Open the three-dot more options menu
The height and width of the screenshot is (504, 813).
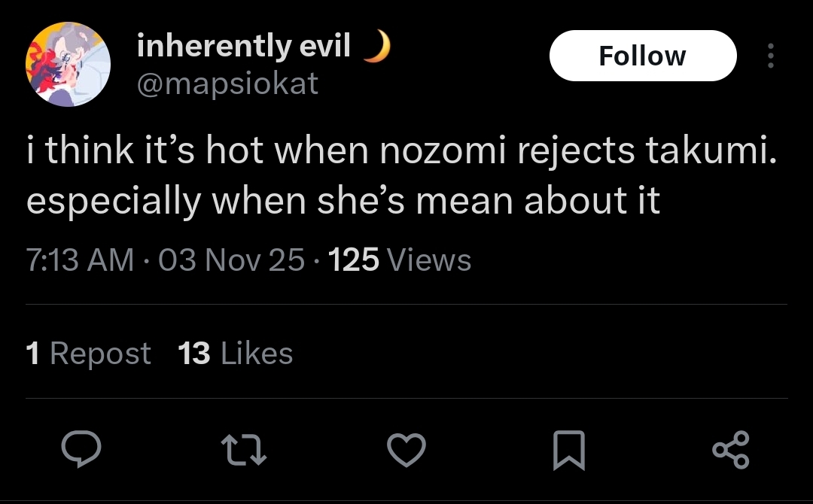pyautogui.click(x=769, y=56)
